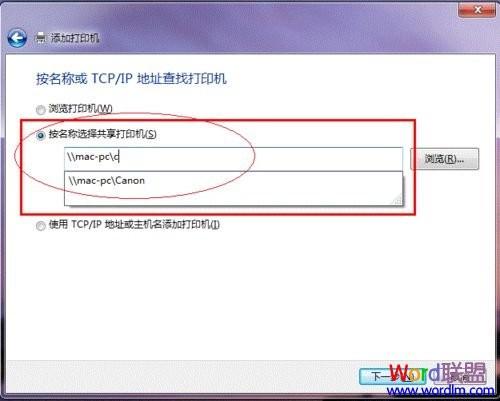Click the printer icon beside 添加打印机 title
This screenshot has height=401, width=500.
[x=41, y=38]
